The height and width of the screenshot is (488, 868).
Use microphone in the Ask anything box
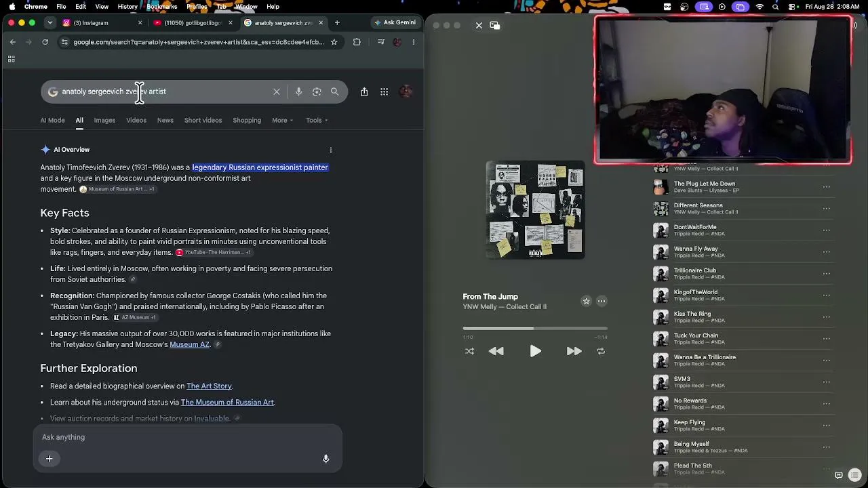(x=325, y=459)
